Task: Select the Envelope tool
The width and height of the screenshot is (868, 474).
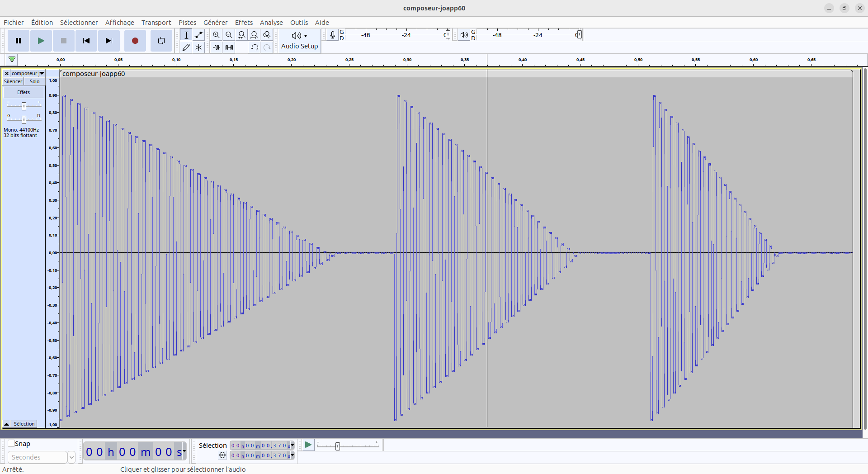Action: (x=198, y=35)
